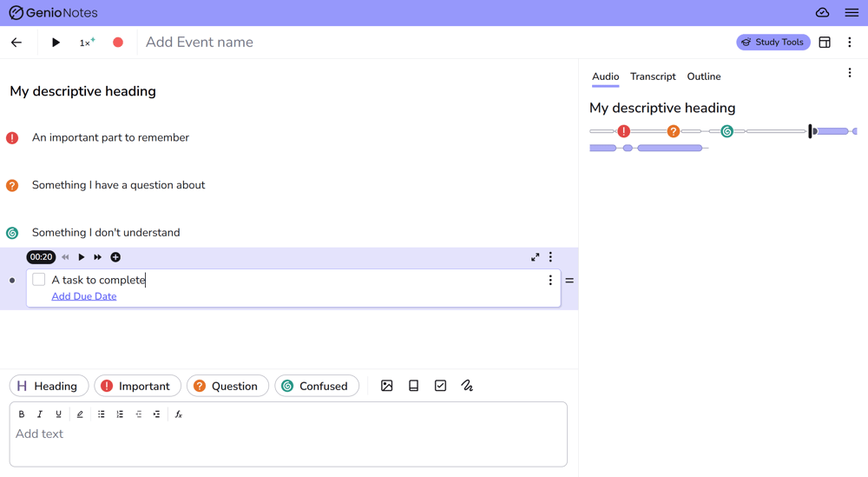Insert a task with the checkbox icon

point(441,386)
